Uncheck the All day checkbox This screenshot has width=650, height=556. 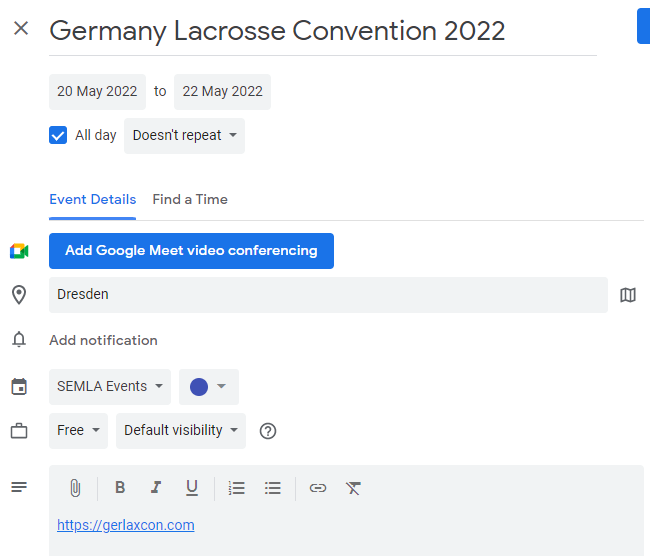58,135
